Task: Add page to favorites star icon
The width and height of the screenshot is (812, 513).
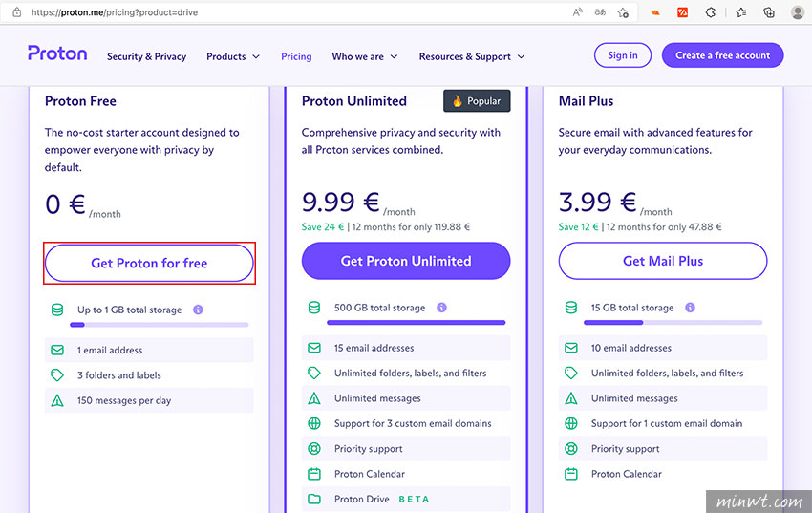Action: click(x=623, y=12)
